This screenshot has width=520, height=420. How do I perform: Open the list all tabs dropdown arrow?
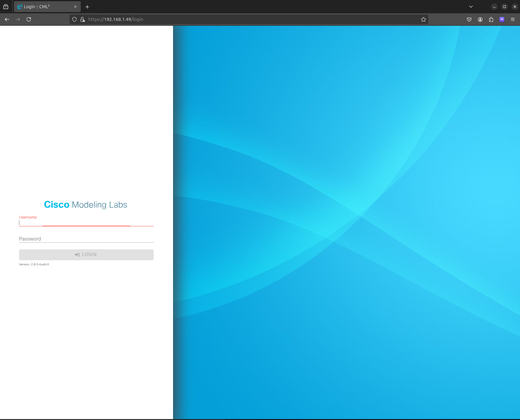pyautogui.click(x=471, y=7)
